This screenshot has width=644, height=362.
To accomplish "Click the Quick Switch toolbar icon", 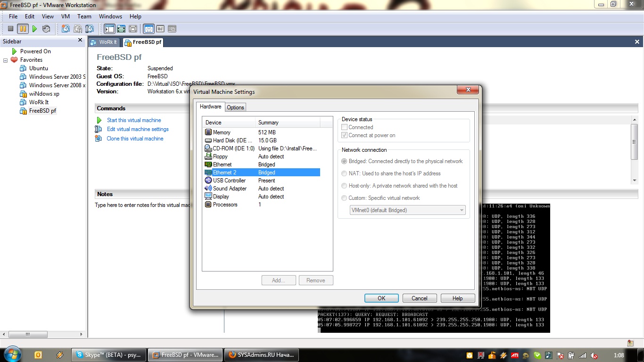I will (x=121, y=29).
